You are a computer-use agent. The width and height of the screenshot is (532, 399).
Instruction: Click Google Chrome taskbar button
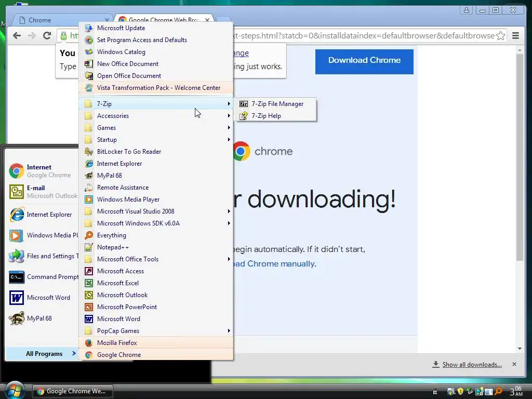(73, 391)
